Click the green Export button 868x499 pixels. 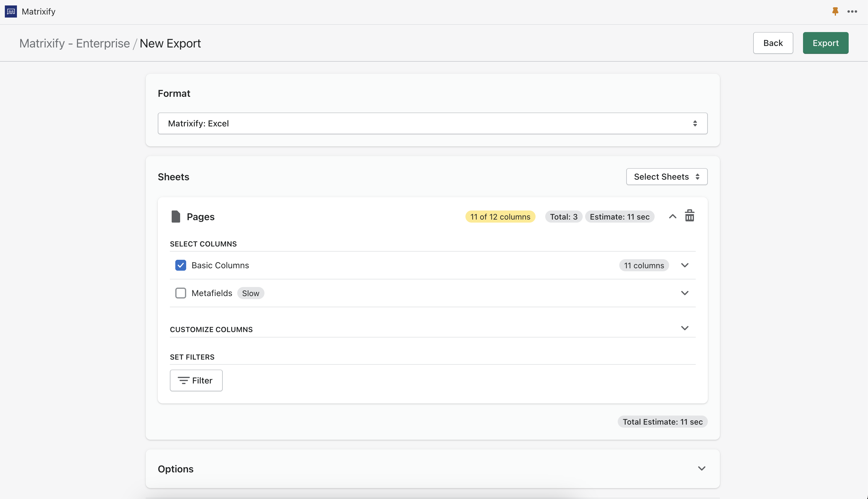point(825,43)
